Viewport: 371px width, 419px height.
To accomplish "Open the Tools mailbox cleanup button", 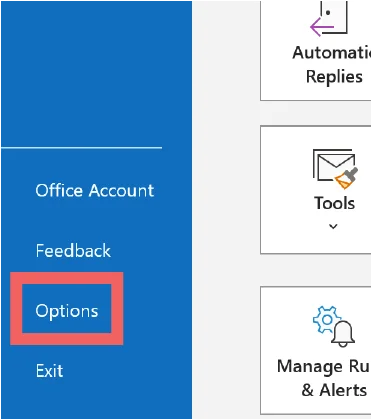I will point(316,190).
